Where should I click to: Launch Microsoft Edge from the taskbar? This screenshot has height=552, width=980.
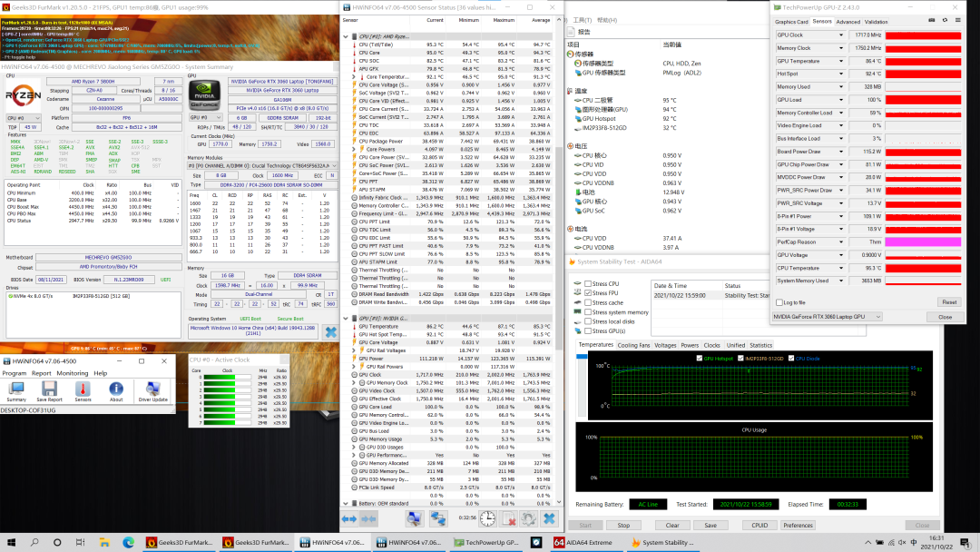(x=128, y=543)
